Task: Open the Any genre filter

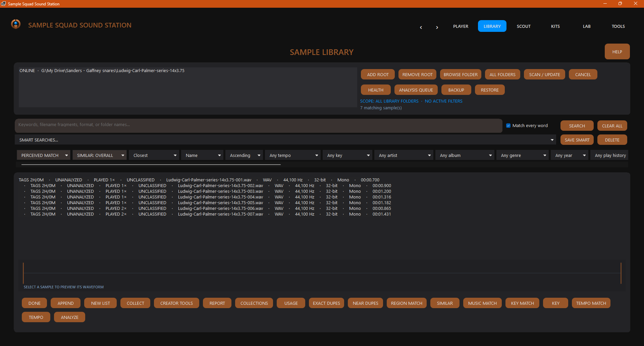Action: coord(523,155)
